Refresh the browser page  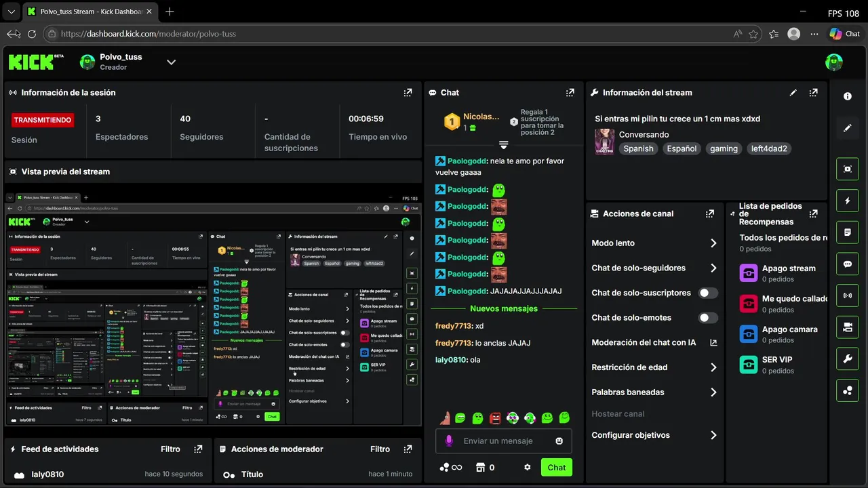31,34
